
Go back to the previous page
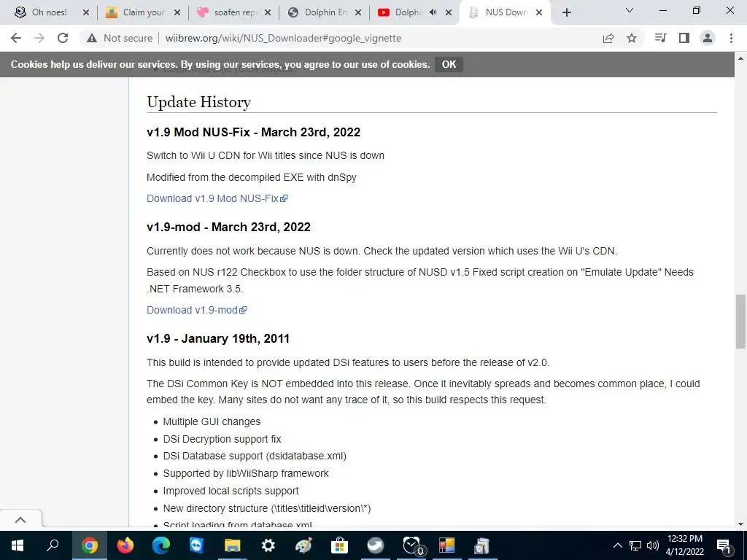[x=16, y=38]
